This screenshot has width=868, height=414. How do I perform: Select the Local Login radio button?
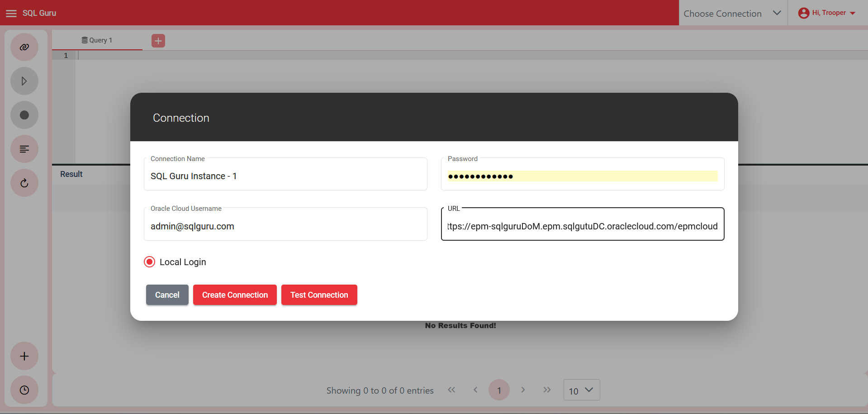click(x=149, y=262)
